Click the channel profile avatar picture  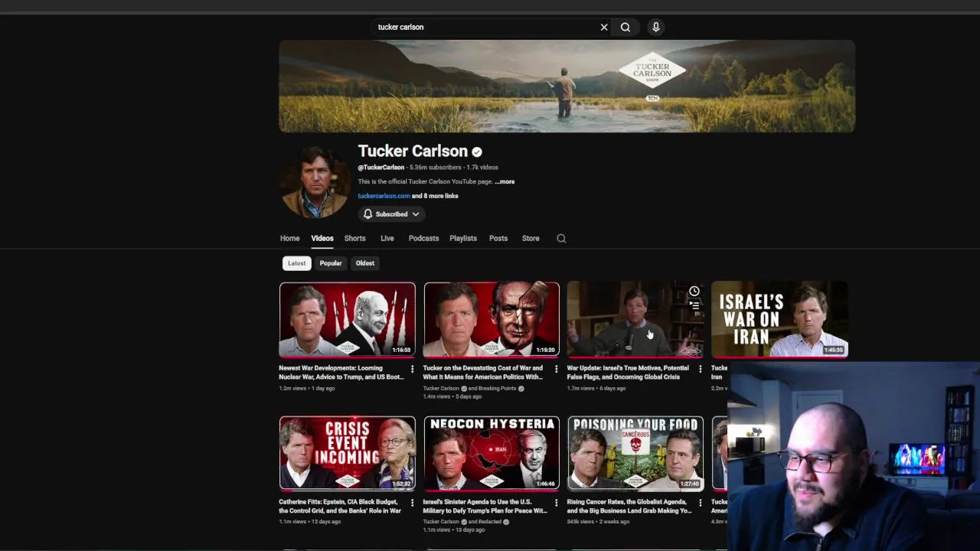315,182
